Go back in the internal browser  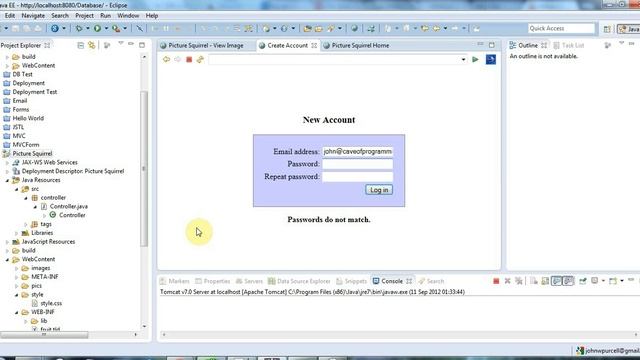coord(166,60)
